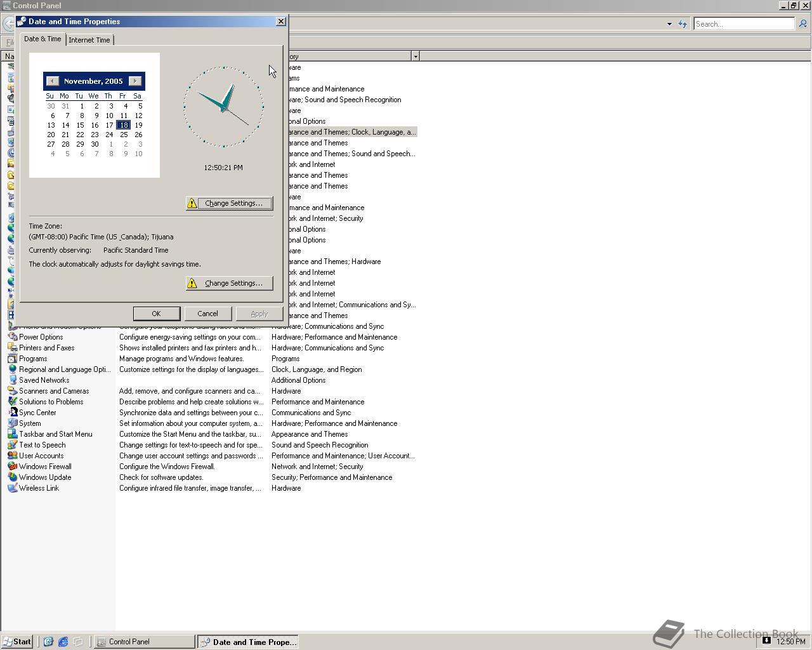Pick day 1 of November in the calendar
This screenshot has height=650, width=812.
point(82,106)
